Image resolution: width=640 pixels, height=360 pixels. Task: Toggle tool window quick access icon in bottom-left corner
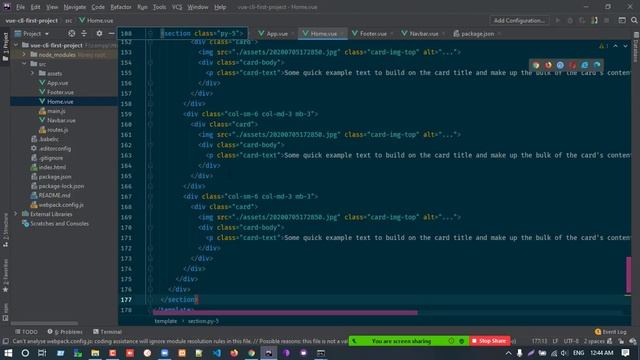point(5,341)
